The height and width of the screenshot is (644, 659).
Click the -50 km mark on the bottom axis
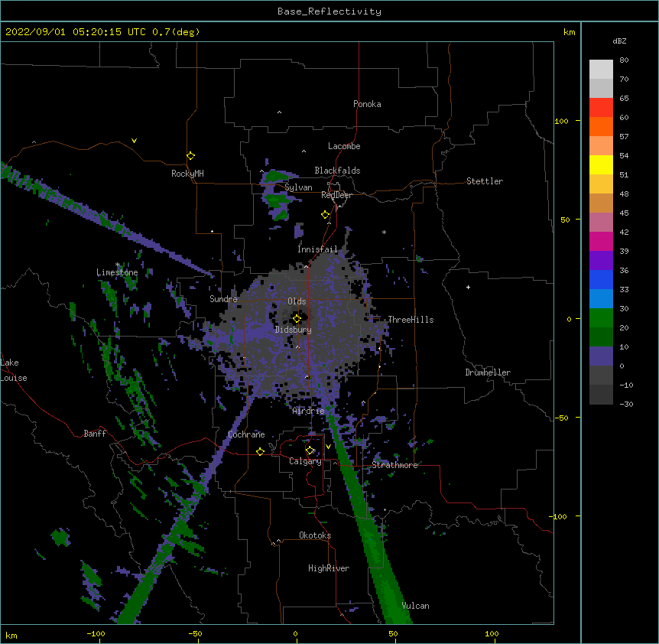click(x=195, y=633)
